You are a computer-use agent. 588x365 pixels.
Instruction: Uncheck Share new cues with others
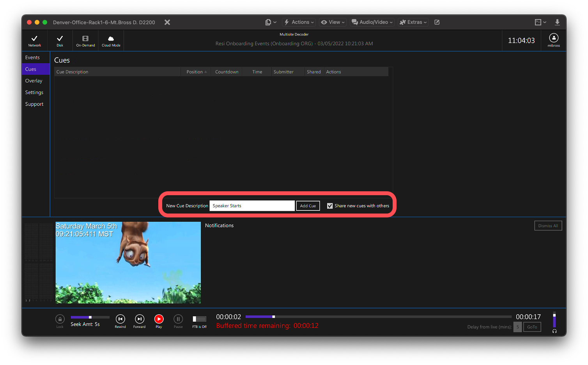330,206
